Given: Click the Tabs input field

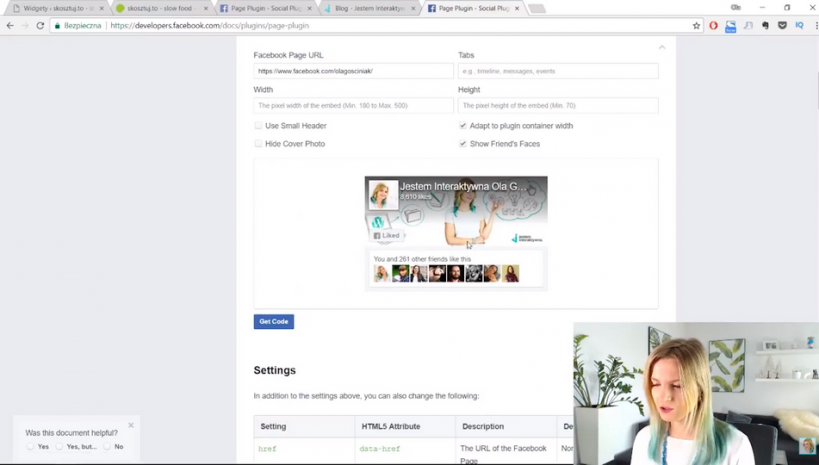Looking at the screenshot, I should [x=558, y=71].
